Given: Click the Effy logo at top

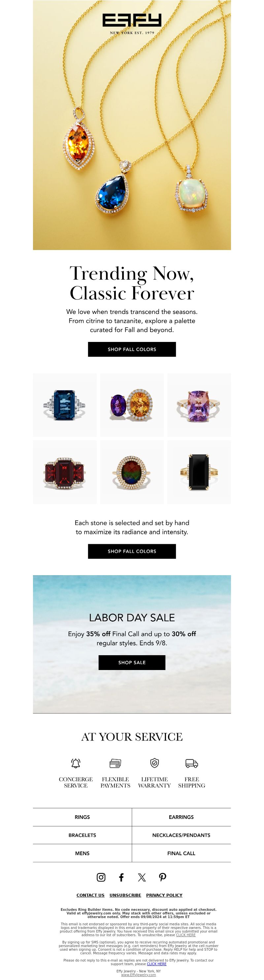Looking at the screenshot, I should 132,24.
